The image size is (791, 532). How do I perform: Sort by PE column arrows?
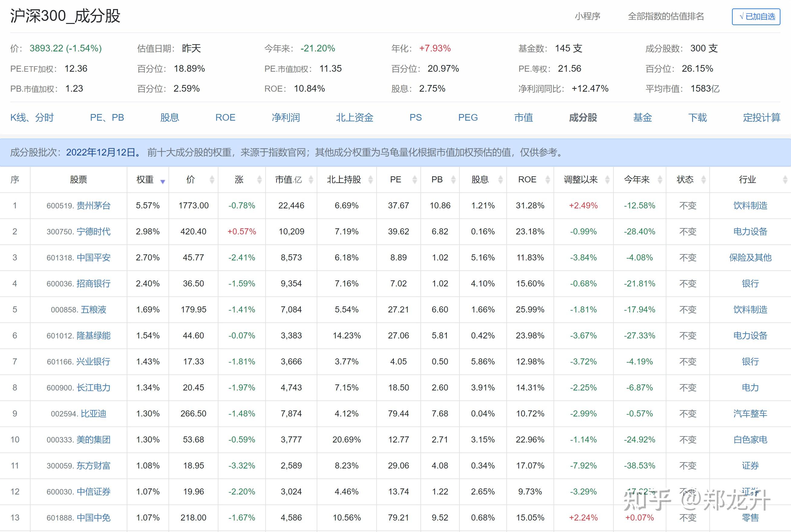pyautogui.click(x=414, y=179)
